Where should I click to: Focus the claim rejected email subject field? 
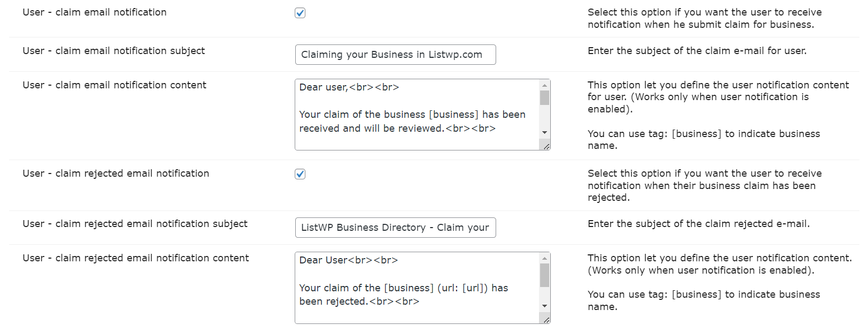(x=395, y=228)
